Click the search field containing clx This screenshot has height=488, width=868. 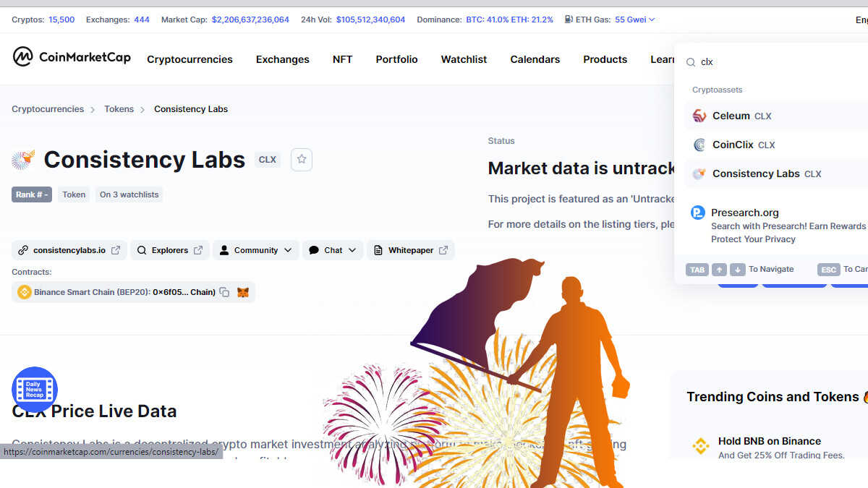click(778, 62)
